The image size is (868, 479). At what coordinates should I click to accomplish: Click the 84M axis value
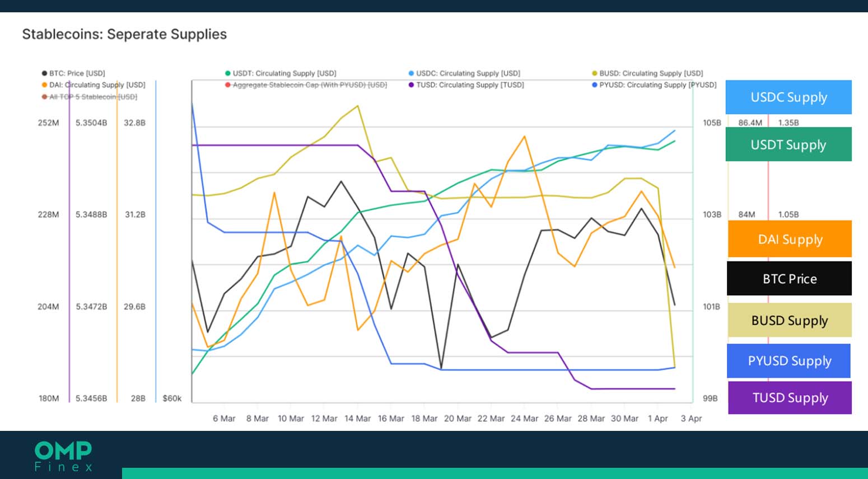pos(746,214)
